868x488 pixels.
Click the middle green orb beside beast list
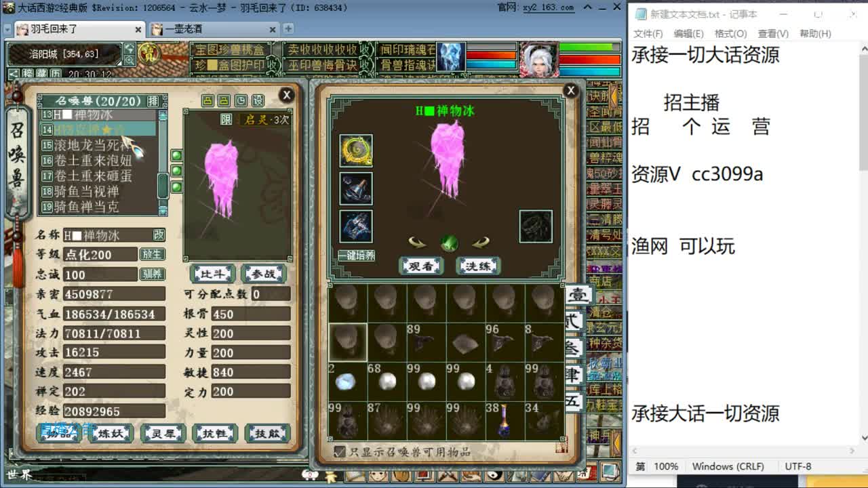click(176, 171)
